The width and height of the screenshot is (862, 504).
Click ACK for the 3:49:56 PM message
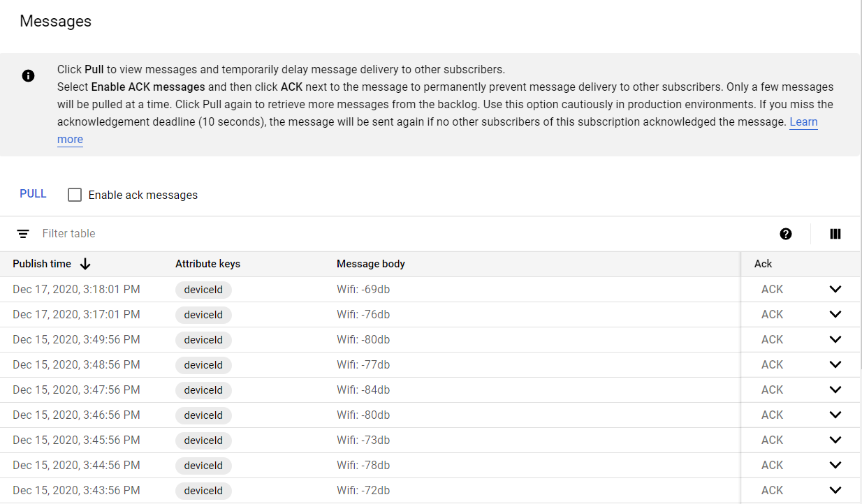772,340
